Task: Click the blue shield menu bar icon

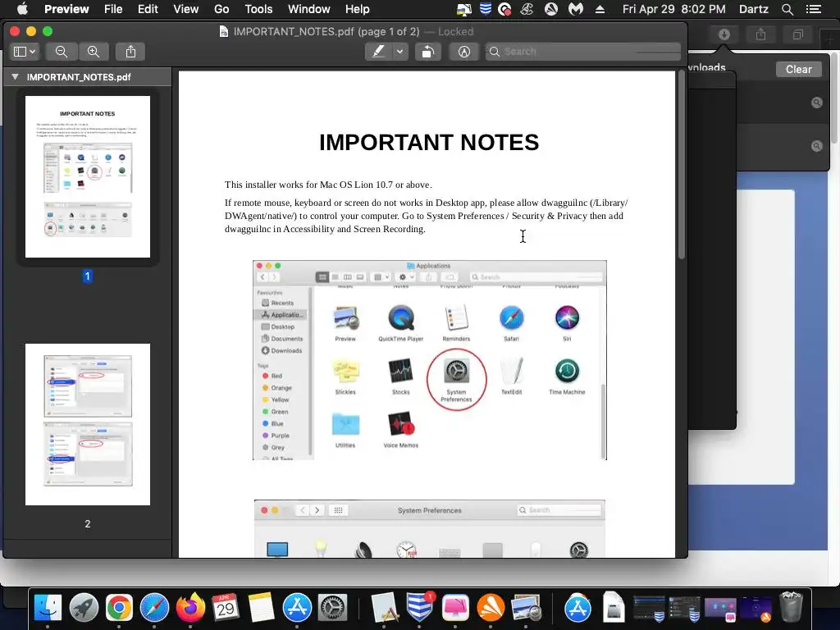Action: coord(486,9)
